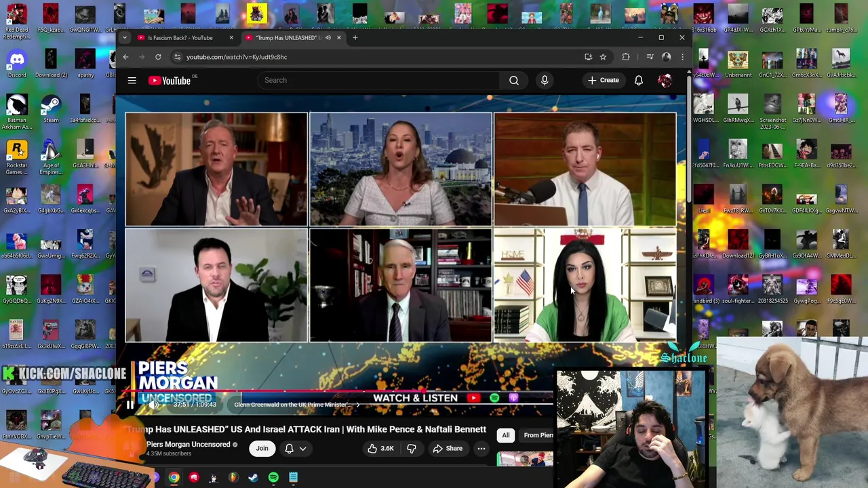868x488 pixels.
Task: Select the 'apathy' desktop file
Action: click(85, 64)
